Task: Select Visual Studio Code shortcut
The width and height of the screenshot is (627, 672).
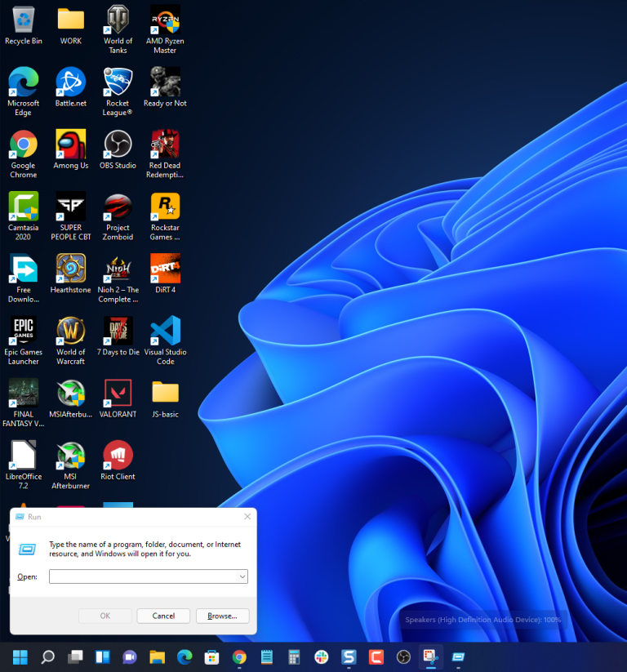Action: 165,340
